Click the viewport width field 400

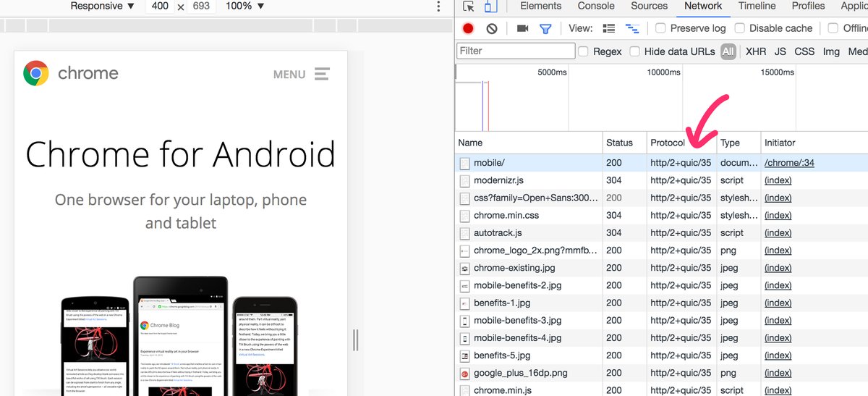[x=160, y=6]
